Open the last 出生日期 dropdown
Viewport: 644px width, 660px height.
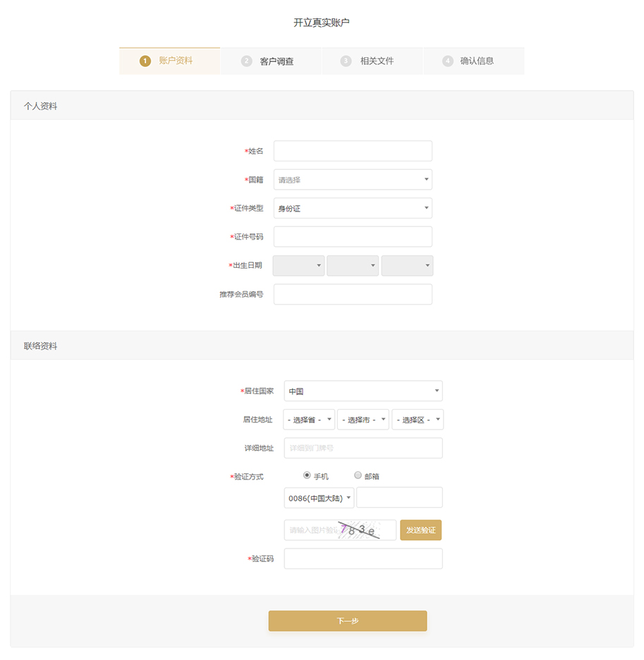(x=407, y=266)
